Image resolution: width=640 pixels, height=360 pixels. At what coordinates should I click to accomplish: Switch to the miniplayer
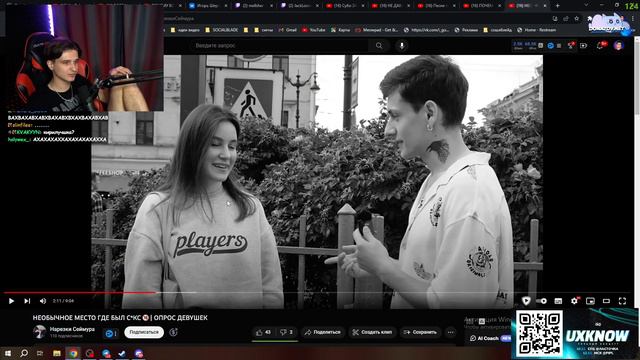click(x=590, y=301)
